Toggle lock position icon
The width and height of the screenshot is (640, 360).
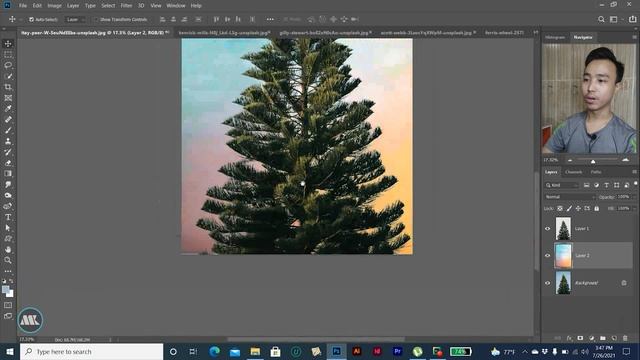[578, 209]
